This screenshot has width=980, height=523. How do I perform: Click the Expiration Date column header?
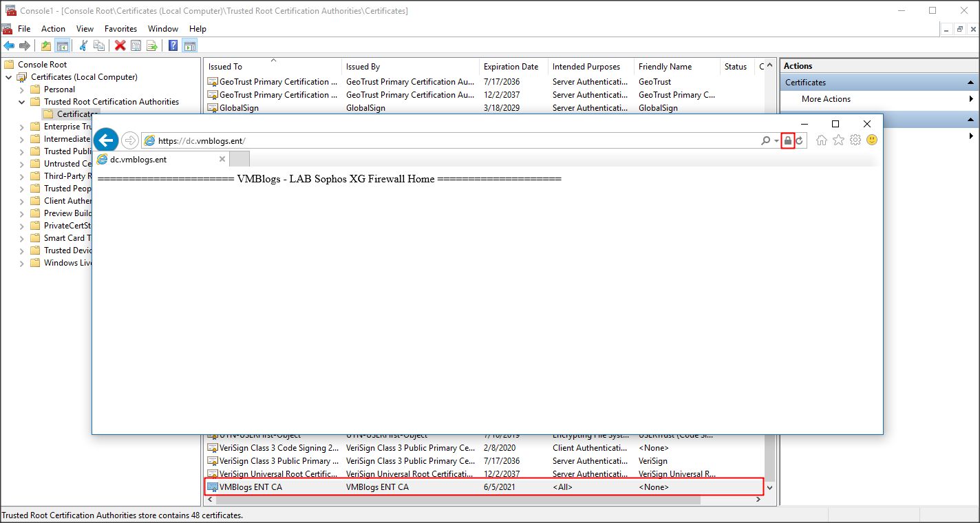point(511,67)
